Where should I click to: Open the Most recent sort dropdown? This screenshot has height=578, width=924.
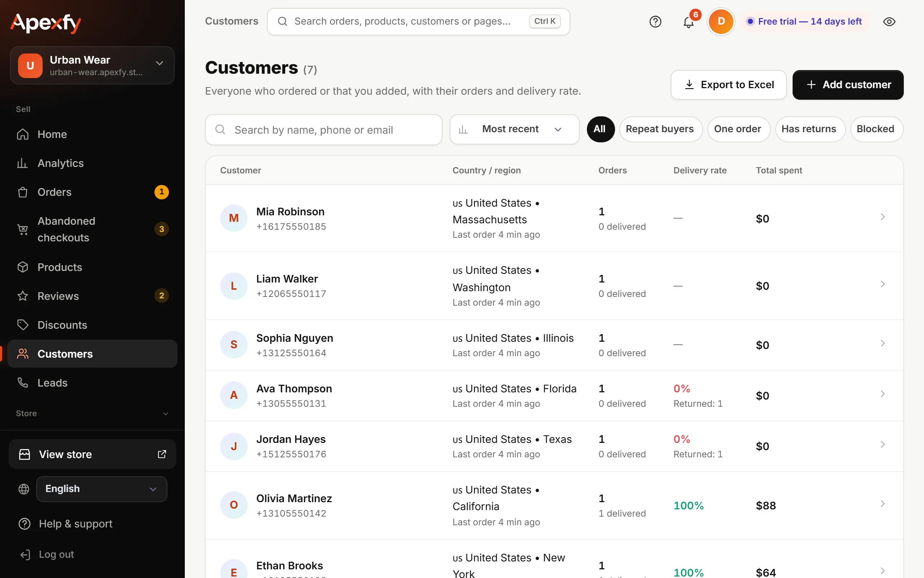pos(514,129)
